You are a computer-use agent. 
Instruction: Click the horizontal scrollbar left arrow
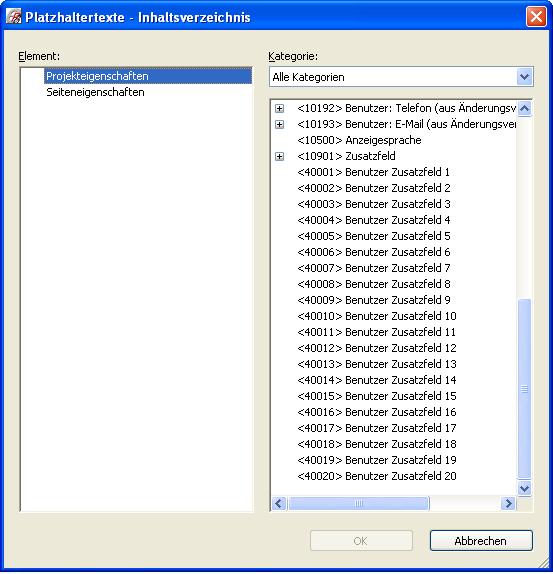[x=279, y=504]
